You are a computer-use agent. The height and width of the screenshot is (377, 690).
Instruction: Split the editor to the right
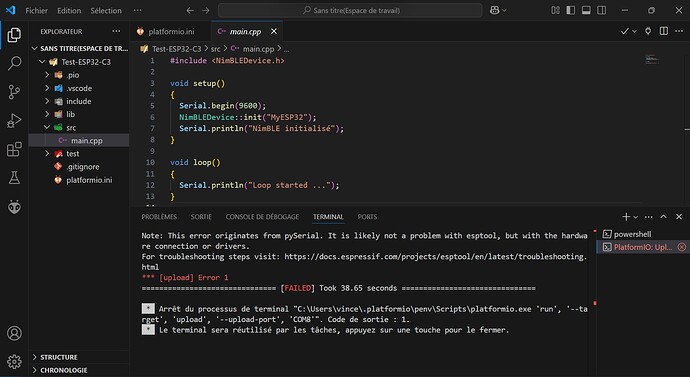[664, 31]
